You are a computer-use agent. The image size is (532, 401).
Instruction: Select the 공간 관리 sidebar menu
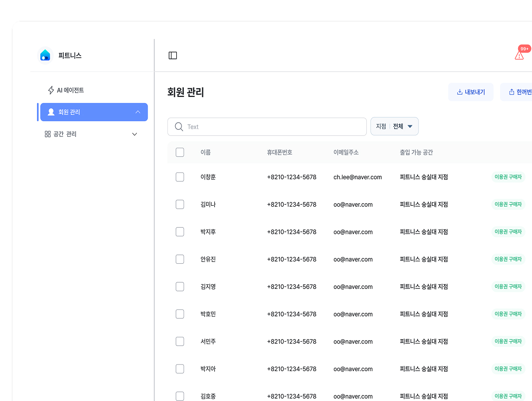[x=65, y=134]
